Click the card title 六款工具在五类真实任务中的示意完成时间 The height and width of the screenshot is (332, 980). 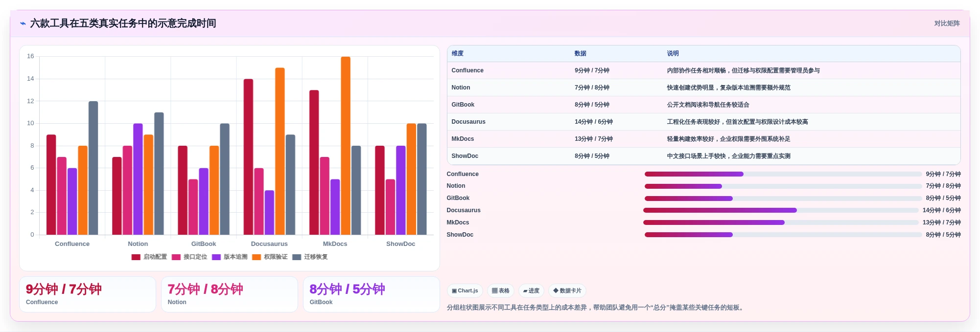tap(123, 23)
